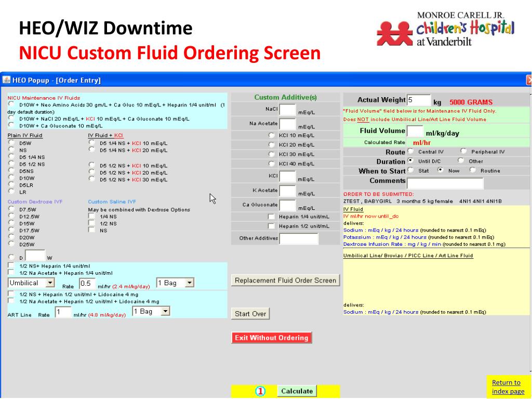
Task: Choose D10W plain IV fluid
Action: [11, 177]
